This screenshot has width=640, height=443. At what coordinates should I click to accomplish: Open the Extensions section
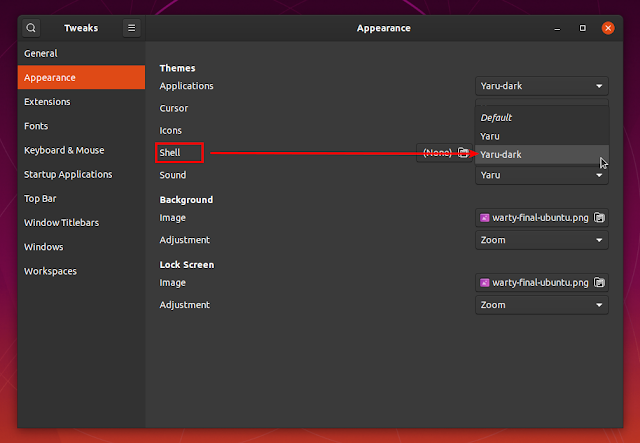(81, 102)
